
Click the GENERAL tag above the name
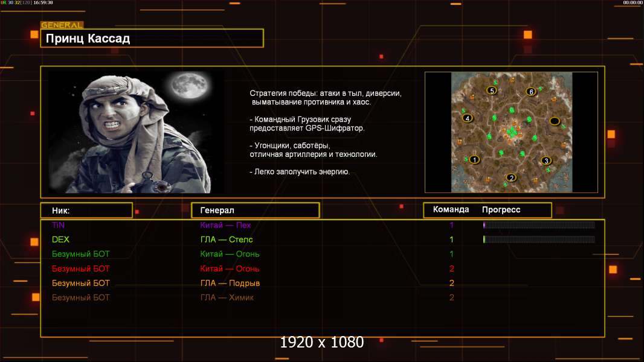[62, 25]
